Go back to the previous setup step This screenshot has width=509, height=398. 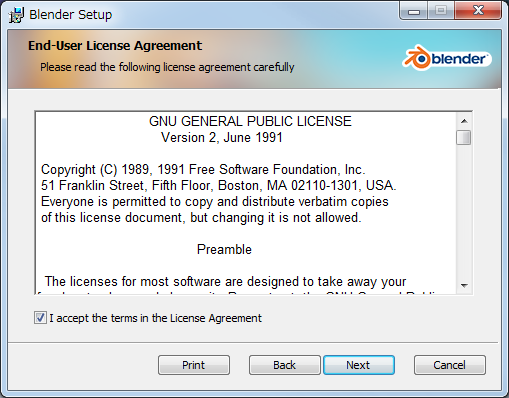pyautogui.click(x=284, y=365)
